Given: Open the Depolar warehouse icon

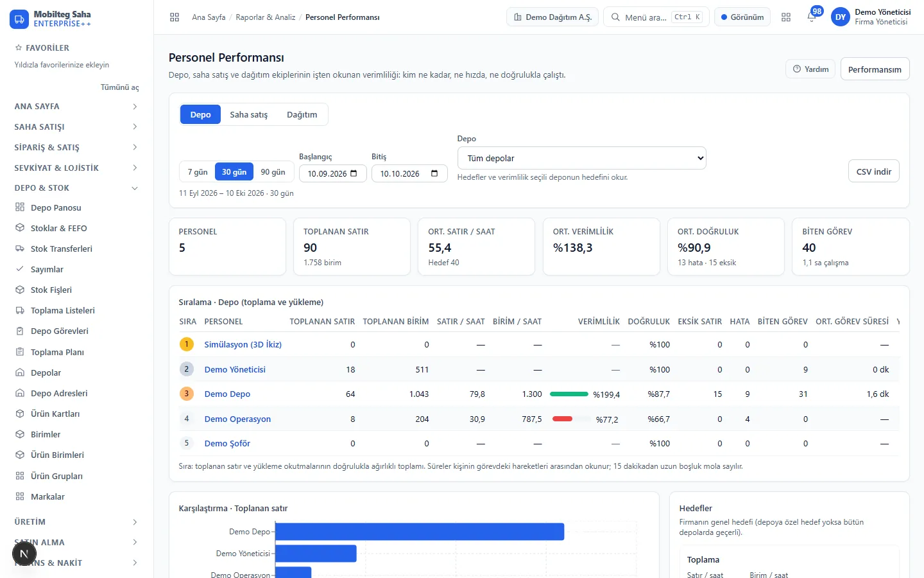Looking at the screenshot, I should 20,372.
